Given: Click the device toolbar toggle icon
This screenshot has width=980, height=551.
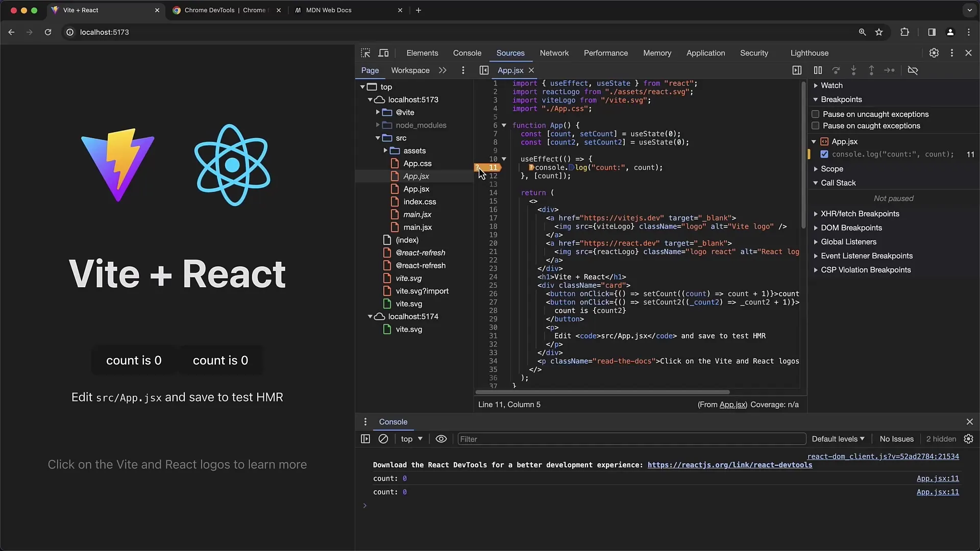Looking at the screenshot, I should point(384,53).
